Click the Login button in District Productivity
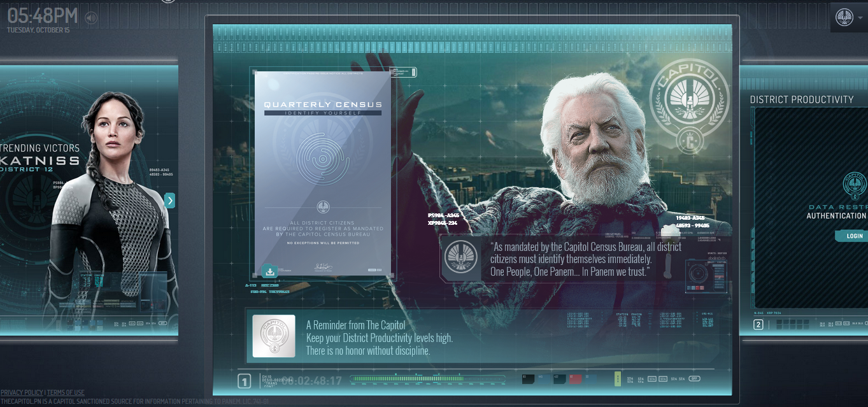868x407 pixels. [854, 236]
